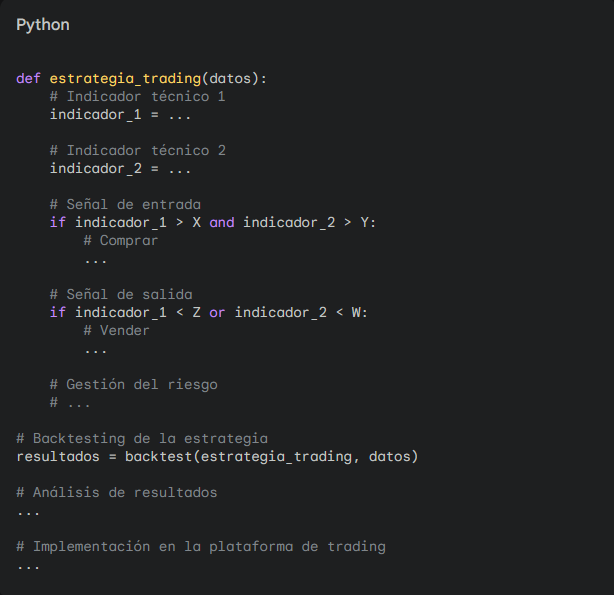Click the 'Señal de salida' comment
Screen dimensions: 614x595
(x=120, y=294)
